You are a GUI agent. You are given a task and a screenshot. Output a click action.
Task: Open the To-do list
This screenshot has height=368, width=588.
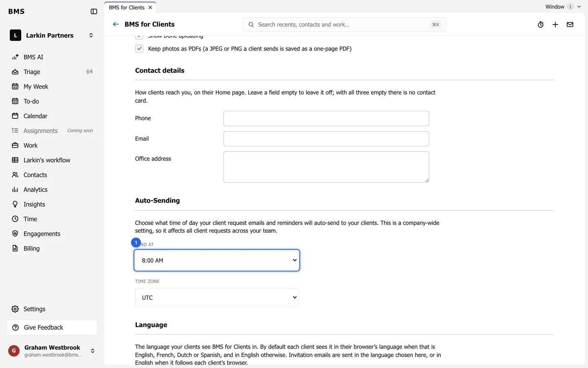52,101
